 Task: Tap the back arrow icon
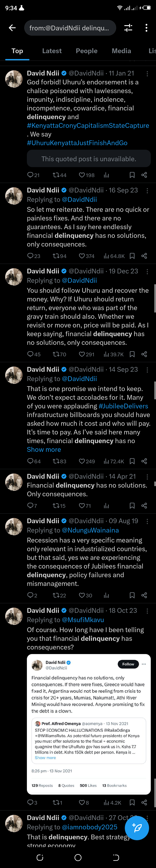(x=12, y=28)
